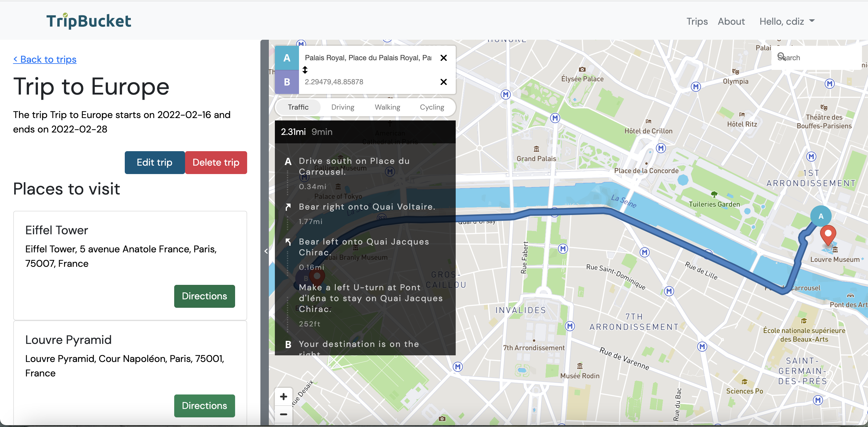Viewport: 868px width, 427px height.
Task: Click the Sciences Po school icon
Action: point(744,382)
